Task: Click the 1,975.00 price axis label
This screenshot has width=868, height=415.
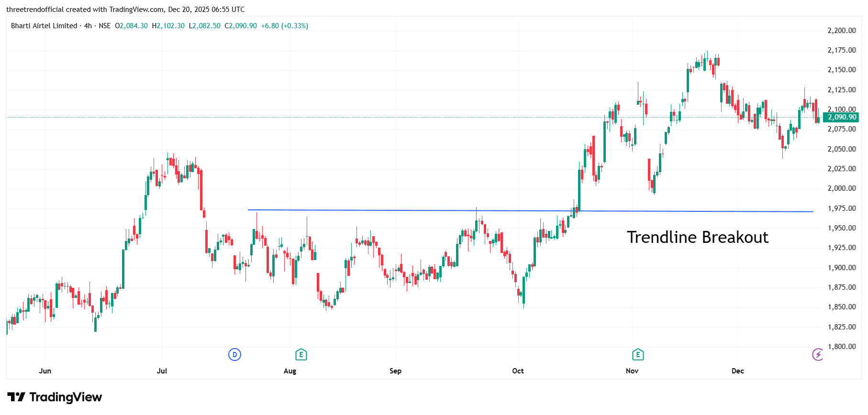Action: 842,208
